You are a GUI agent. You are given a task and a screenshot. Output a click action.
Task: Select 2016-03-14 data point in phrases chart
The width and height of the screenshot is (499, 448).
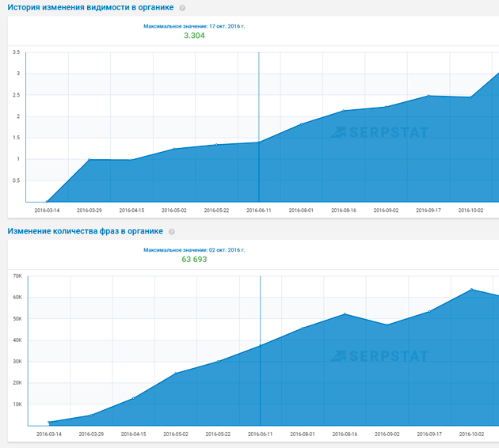(49, 423)
